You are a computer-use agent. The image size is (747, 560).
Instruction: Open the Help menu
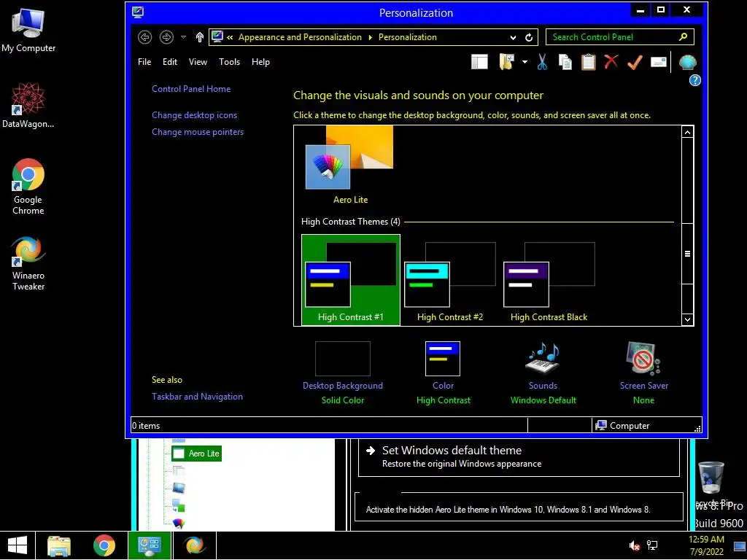coord(260,62)
